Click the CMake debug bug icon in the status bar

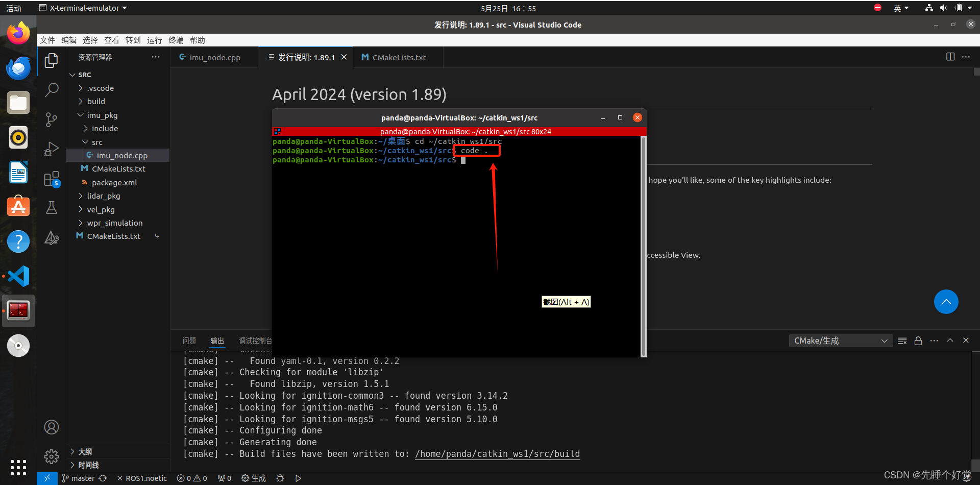[x=280, y=478]
